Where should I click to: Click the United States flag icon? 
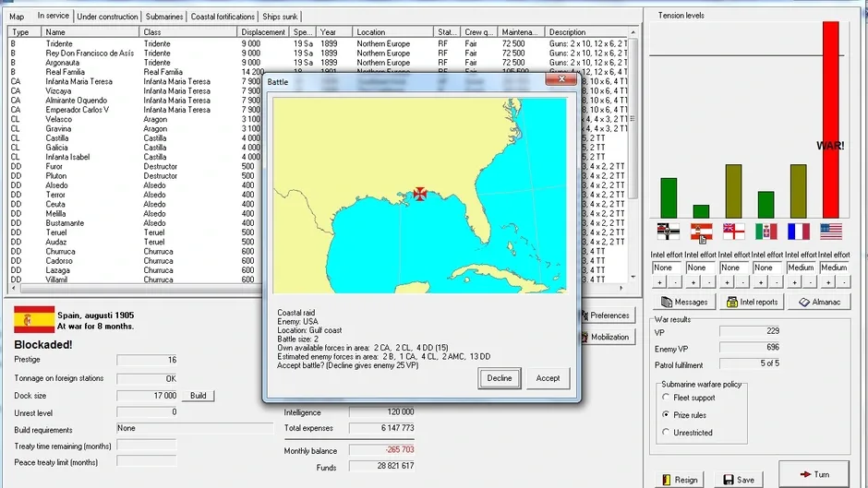pyautogui.click(x=831, y=232)
